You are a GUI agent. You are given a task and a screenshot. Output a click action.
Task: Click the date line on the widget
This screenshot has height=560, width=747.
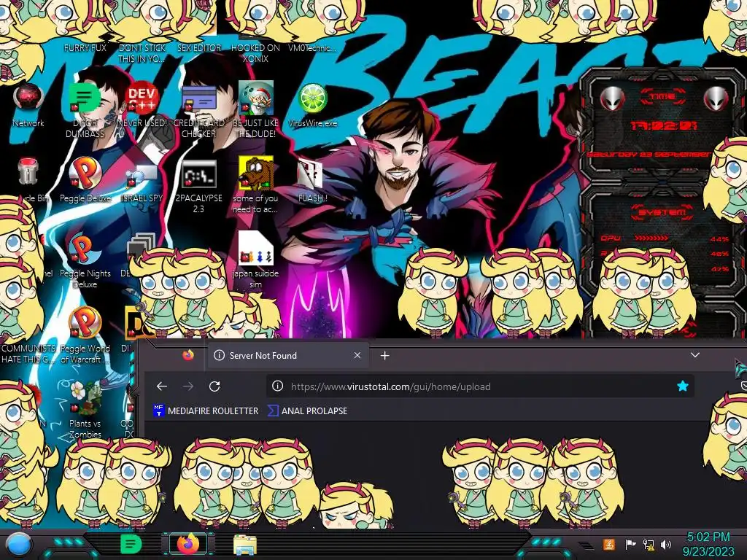[648, 155]
